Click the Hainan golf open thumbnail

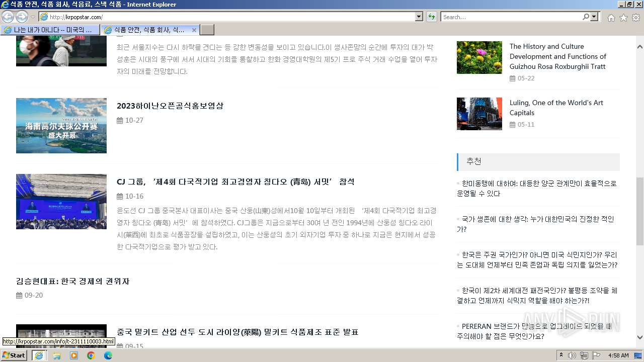tap(61, 126)
